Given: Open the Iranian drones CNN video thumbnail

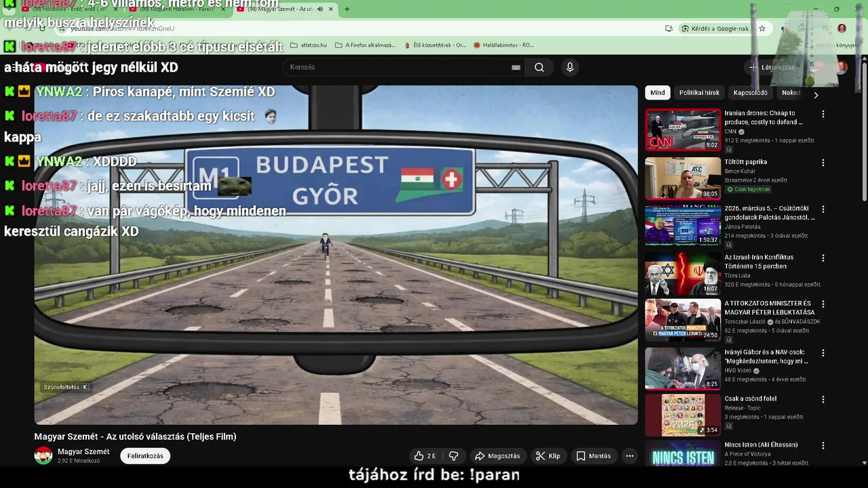Looking at the screenshot, I should (x=683, y=129).
